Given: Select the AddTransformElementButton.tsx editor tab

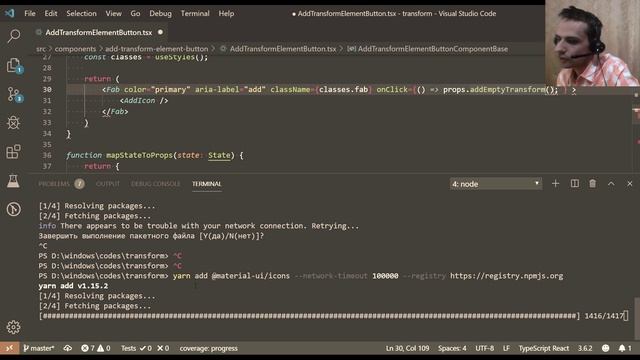Looking at the screenshot, I should [100, 32].
